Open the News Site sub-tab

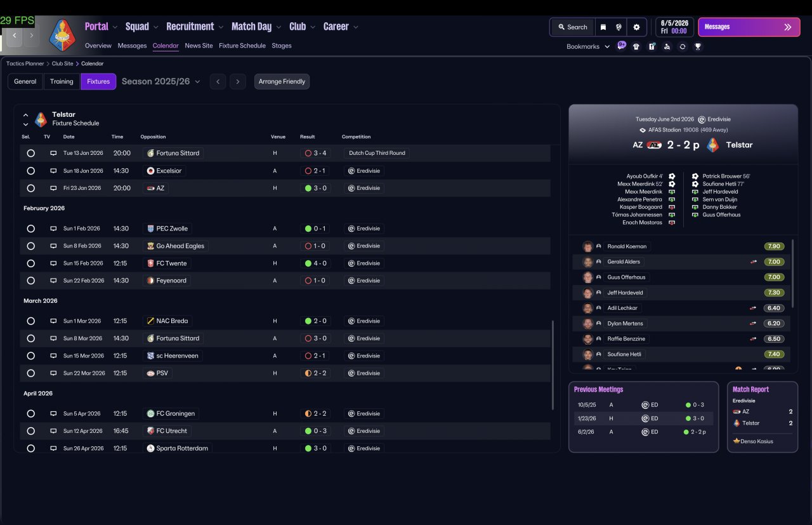point(199,46)
